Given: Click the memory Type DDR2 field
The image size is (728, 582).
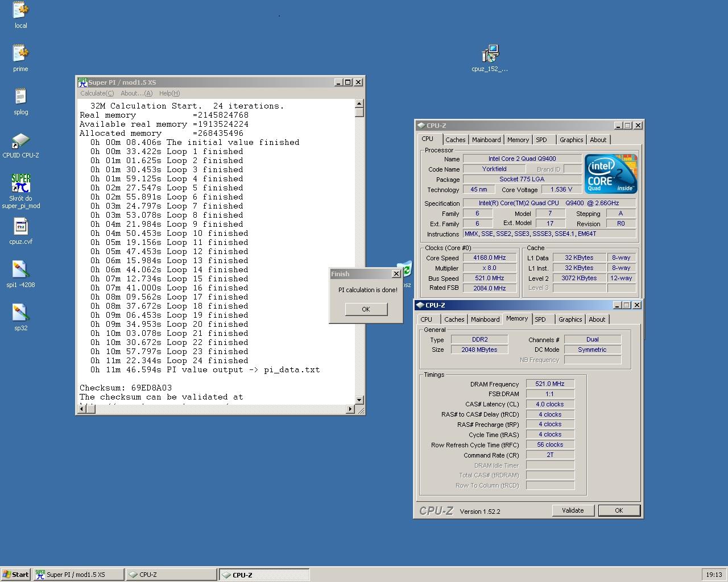Looking at the screenshot, I should coord(479,339).
